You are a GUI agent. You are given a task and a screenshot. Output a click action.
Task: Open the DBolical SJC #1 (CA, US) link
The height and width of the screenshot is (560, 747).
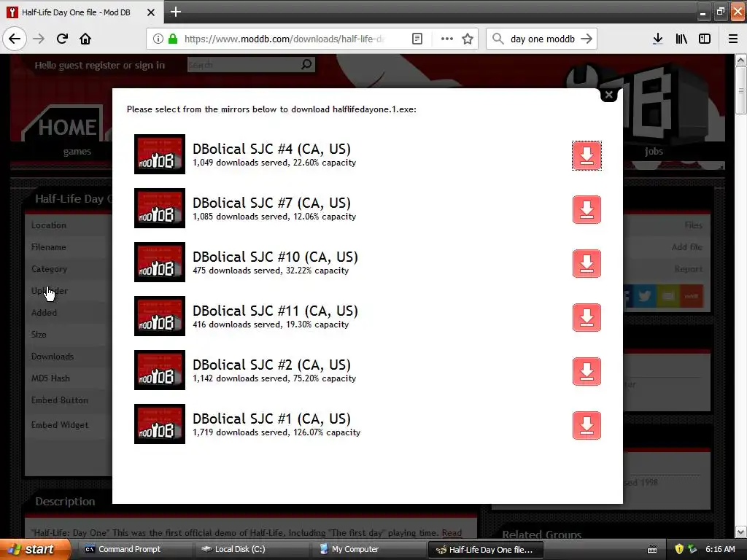click(x=271, y=419)
